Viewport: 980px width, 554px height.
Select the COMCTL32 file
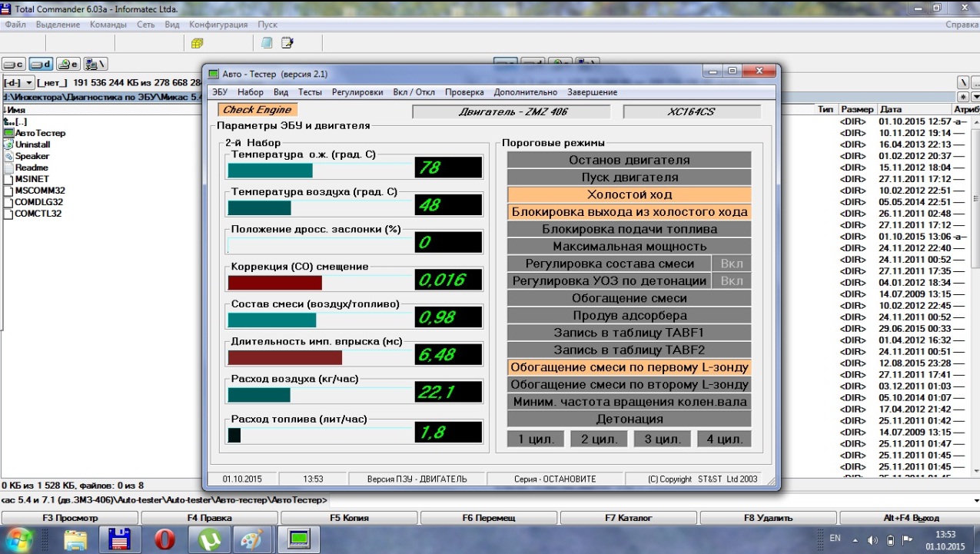pos(32,214)
